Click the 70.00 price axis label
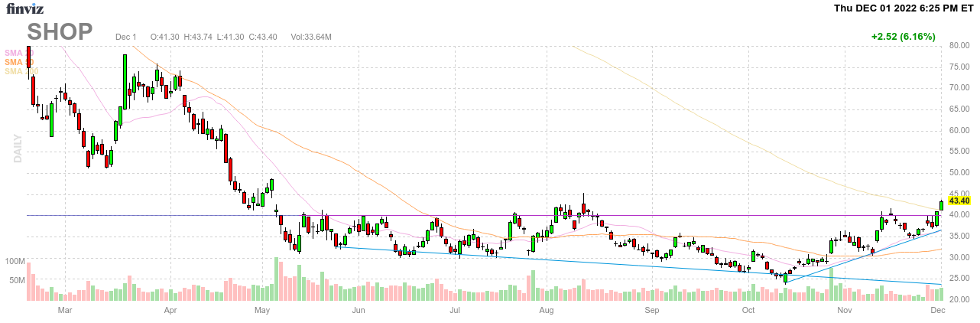The width and height of the screenshot is (980, 323). click(959, 88)
